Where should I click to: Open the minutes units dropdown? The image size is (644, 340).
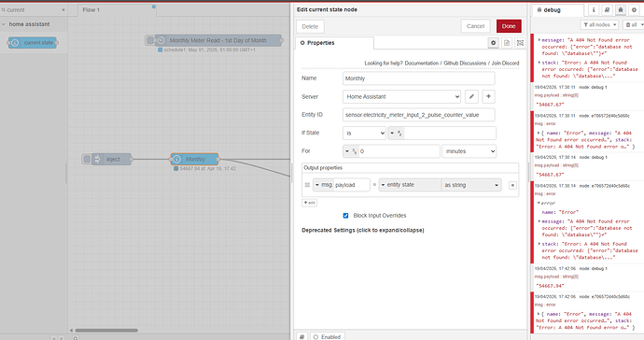point(469,151)
